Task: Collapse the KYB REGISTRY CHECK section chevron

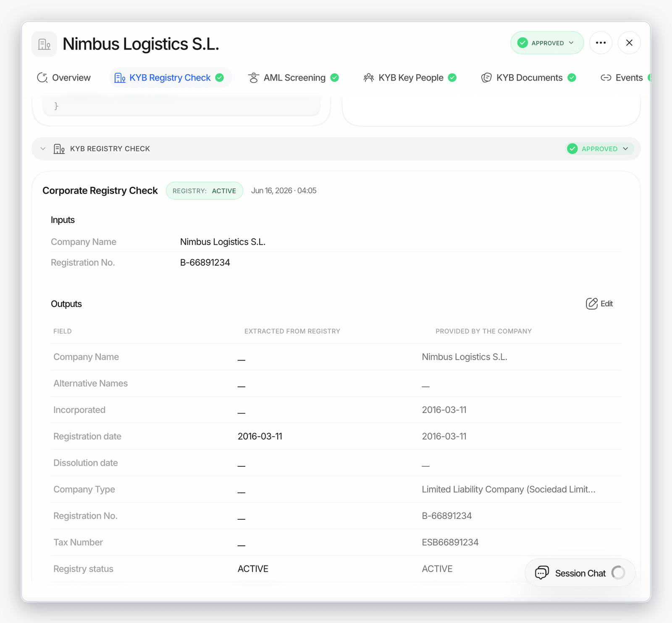Action: pyautogui.click(x=43, y=149)
